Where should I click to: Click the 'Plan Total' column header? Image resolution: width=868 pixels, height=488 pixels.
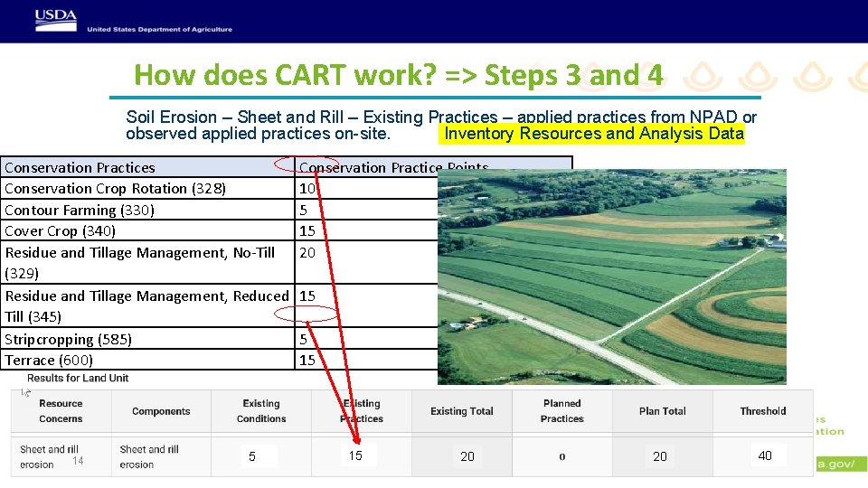coord(663,411)
